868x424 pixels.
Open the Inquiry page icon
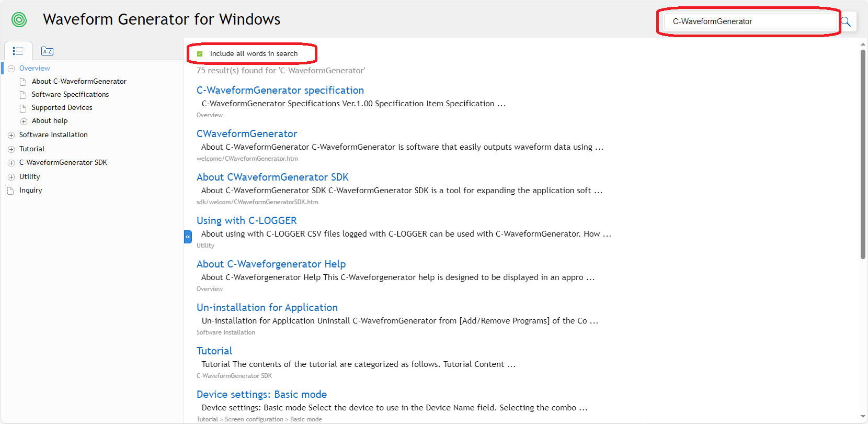pos(10,191)
